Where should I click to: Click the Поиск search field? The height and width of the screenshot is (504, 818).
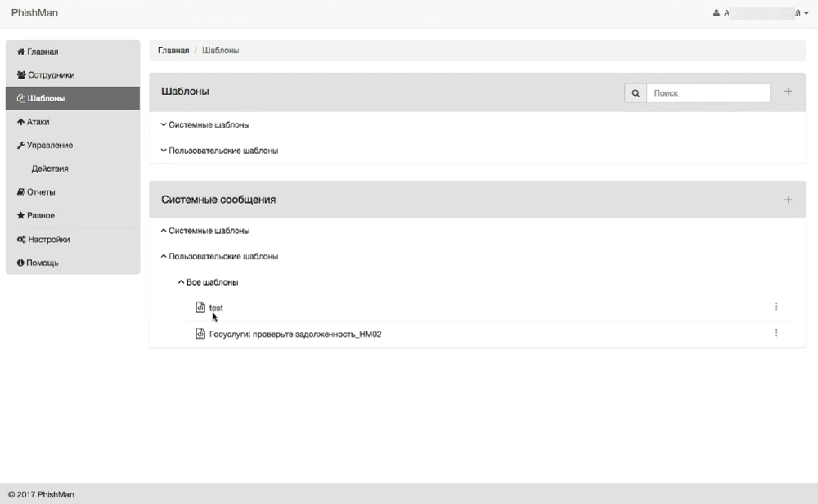coord(708,93)
